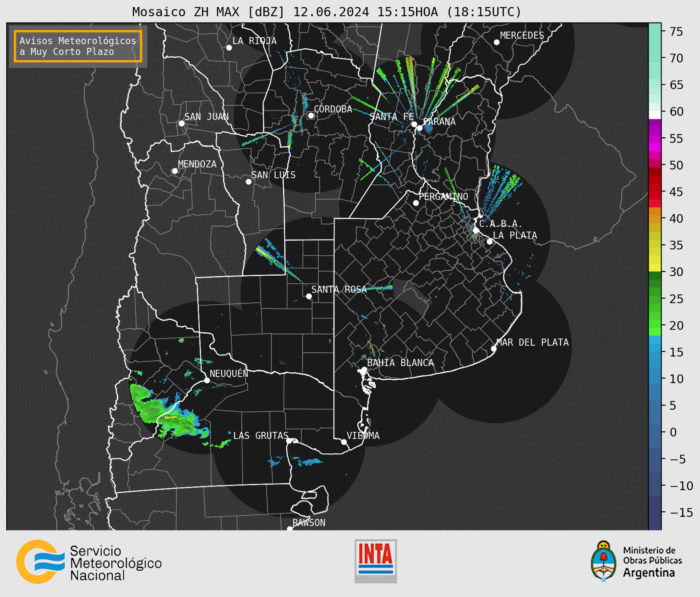This screenshot has height=597, width=700.
Task: Click the LA PLATA city marker
Action: 490,242
